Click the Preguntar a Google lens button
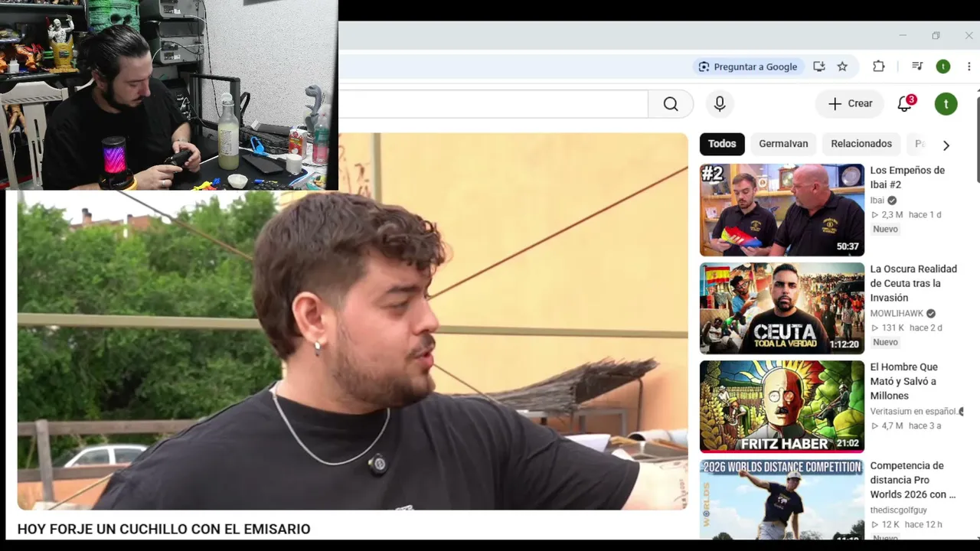The image size is (980, 551). click(748, 67)
